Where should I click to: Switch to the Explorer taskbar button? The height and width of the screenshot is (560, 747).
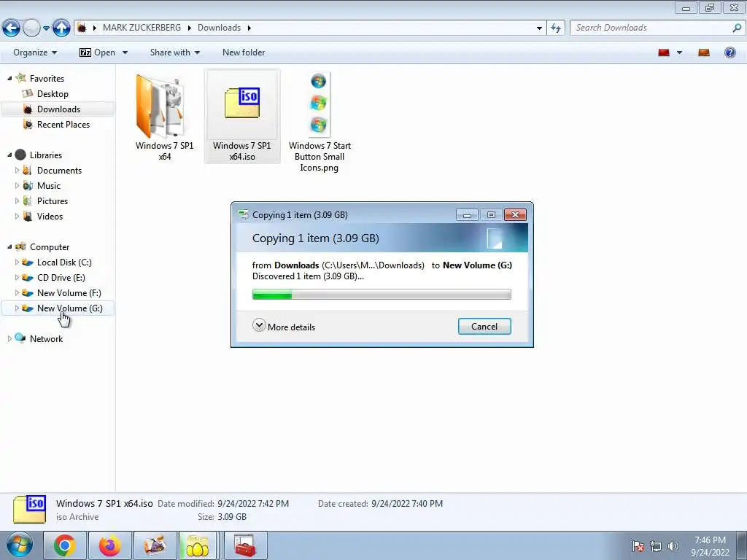199,545
